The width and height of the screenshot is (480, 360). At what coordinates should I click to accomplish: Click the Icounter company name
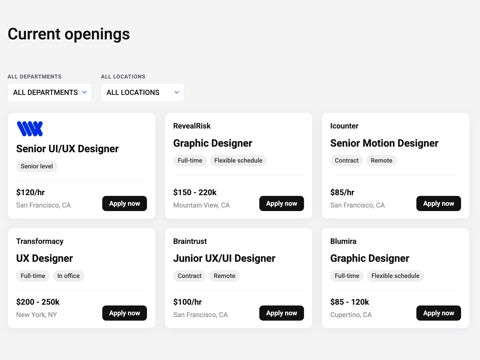pyautogui.click(x=344, y=126)
